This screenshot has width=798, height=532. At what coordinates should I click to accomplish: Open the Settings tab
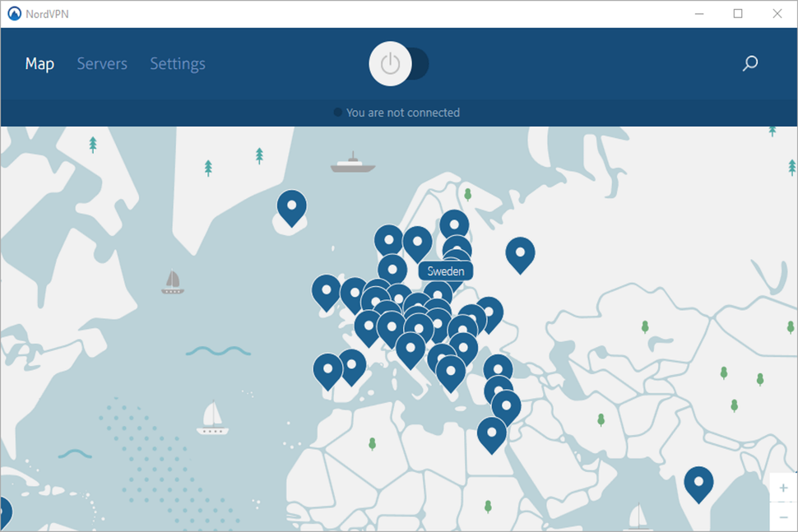tap(178, 63)
